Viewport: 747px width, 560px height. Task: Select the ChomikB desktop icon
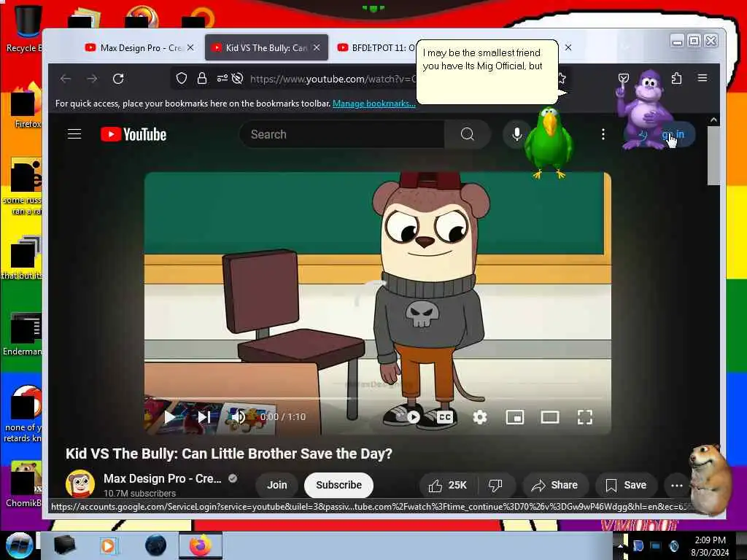click(x=23, y=484)
